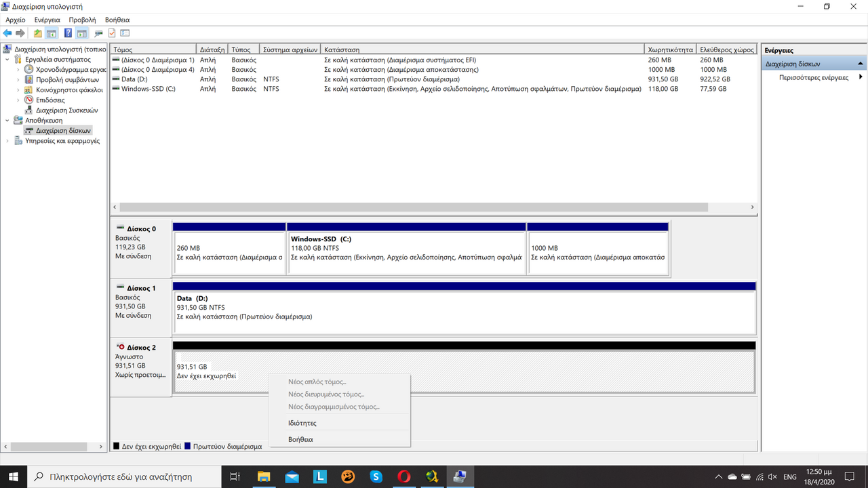Open the Προβολή menu

click(x=82, y=20)
